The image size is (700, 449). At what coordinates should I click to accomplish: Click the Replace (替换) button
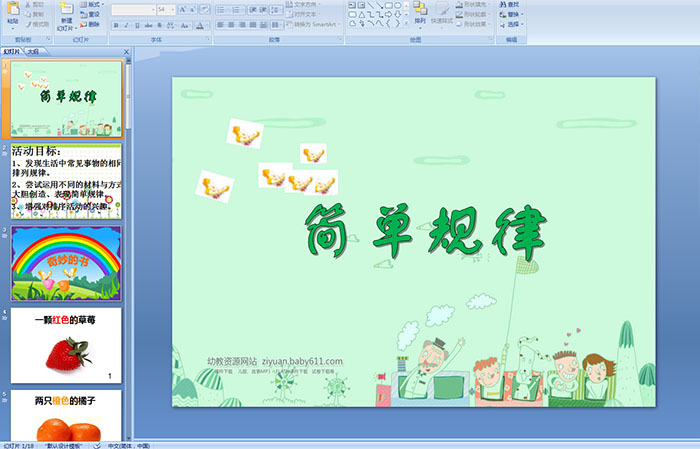(x=512, y=15)
